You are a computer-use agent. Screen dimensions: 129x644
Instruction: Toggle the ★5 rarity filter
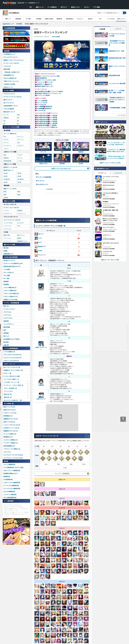coord(44,446)
